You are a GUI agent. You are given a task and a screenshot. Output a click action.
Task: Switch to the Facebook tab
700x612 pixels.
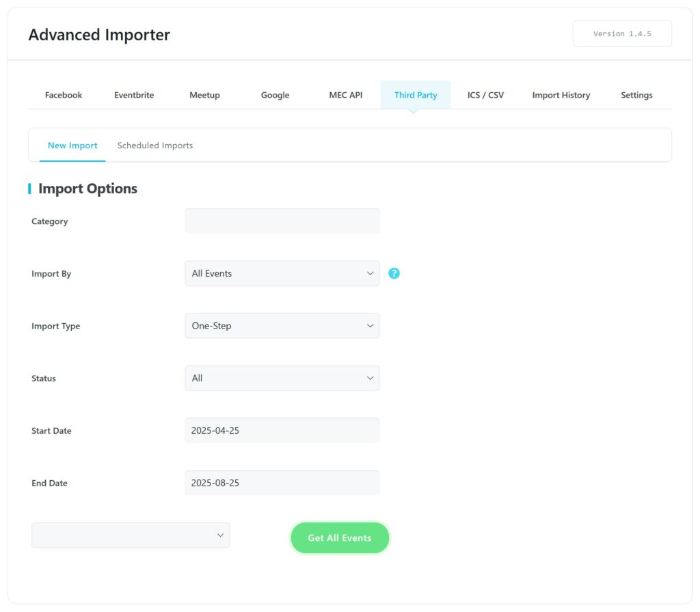click(64, 95)
